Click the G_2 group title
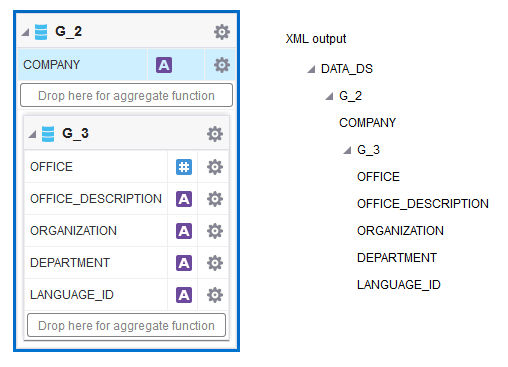Image resolution: width=508 pixels, height=367 pixels. 68,32
